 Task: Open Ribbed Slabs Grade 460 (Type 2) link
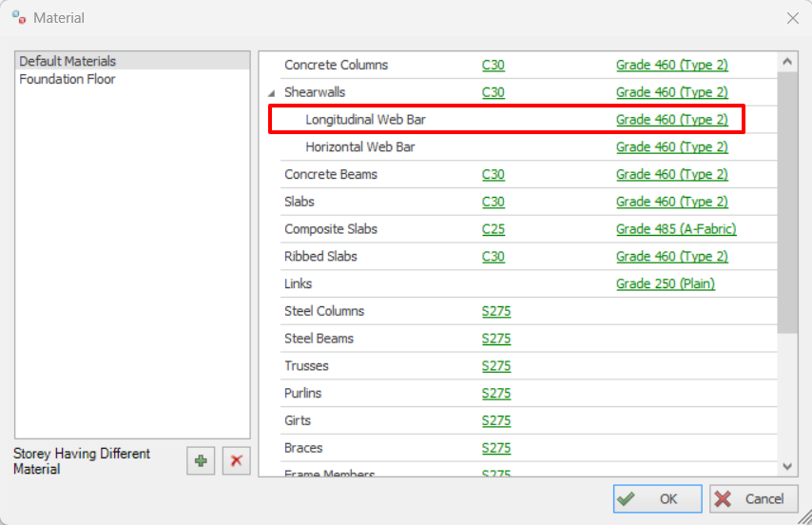point(671,258)
